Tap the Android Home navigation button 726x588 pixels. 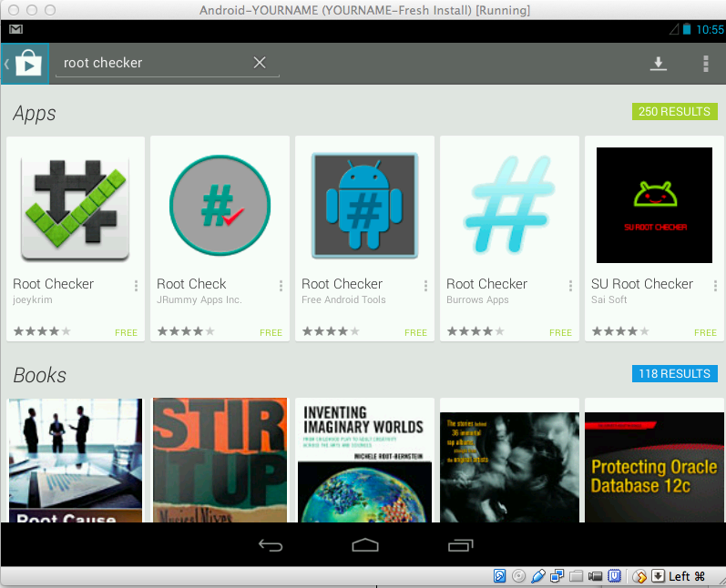[x=365, y=545]
